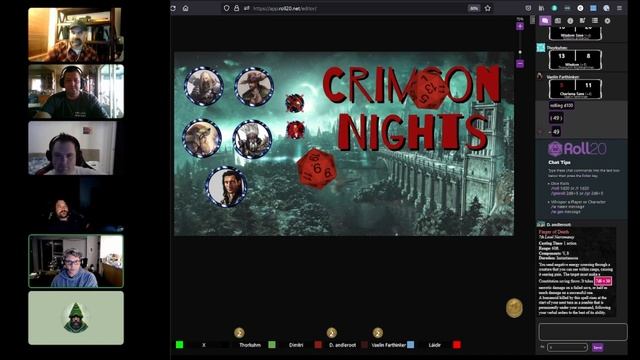Zoom in with the purple plus button

[x=520, y=27]
